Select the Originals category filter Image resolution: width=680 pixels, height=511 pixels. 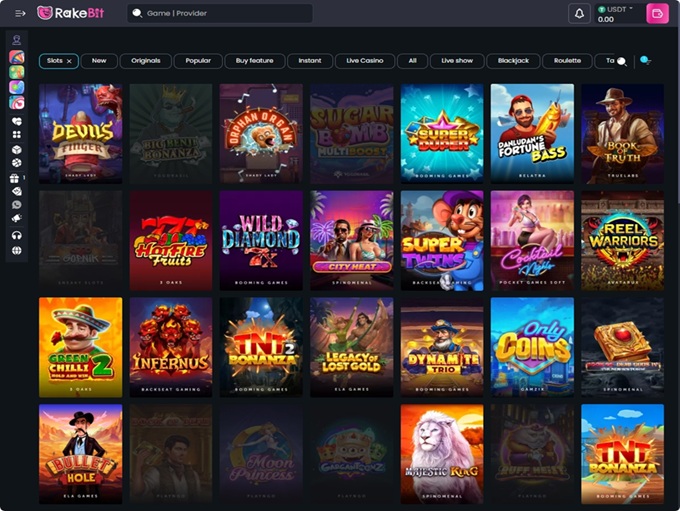tap(146, 61)
